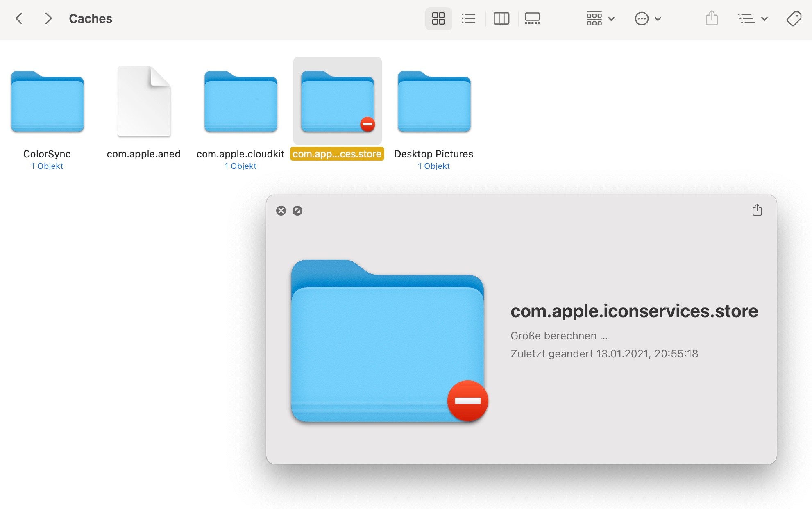The height and width of the screenshot is (509, 812).
Task: Switch to list view
Action: pyautogui.click(x=468, y=18)
